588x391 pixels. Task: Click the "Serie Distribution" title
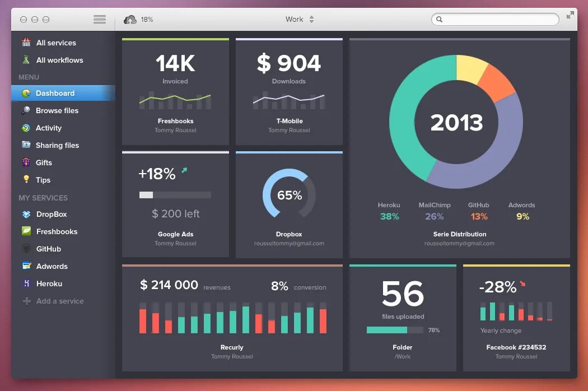click(x=459, y=234)
